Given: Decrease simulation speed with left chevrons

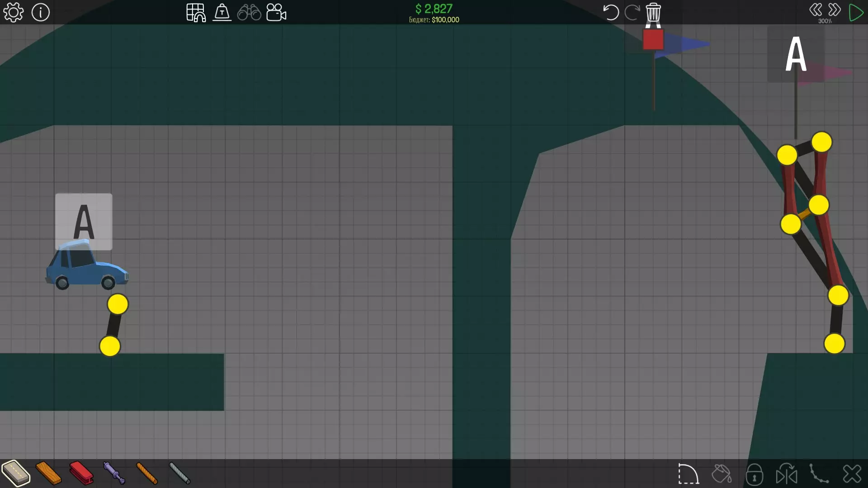Looking at the screenshot, I should coord(816,9).
